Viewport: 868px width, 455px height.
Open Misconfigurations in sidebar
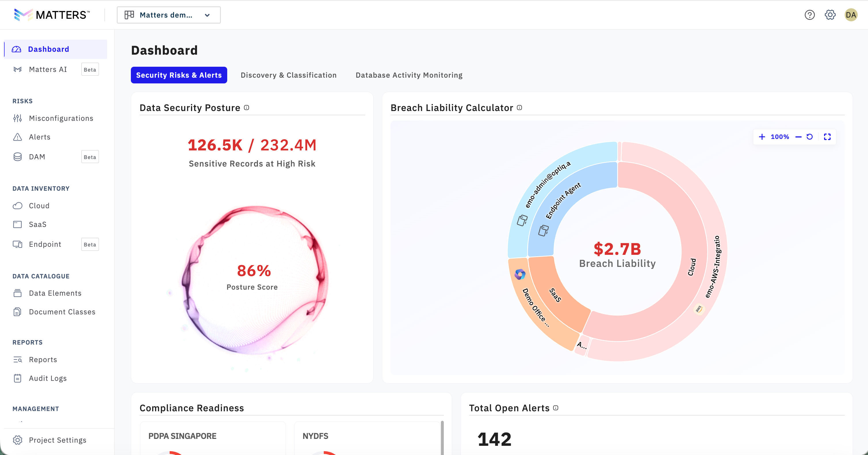[61, 118]
